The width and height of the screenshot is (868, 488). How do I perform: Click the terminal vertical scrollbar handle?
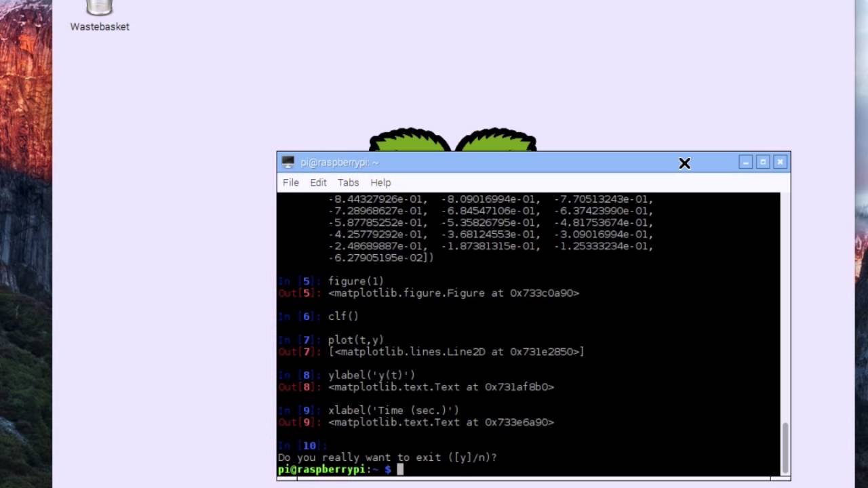click(785, 447)
